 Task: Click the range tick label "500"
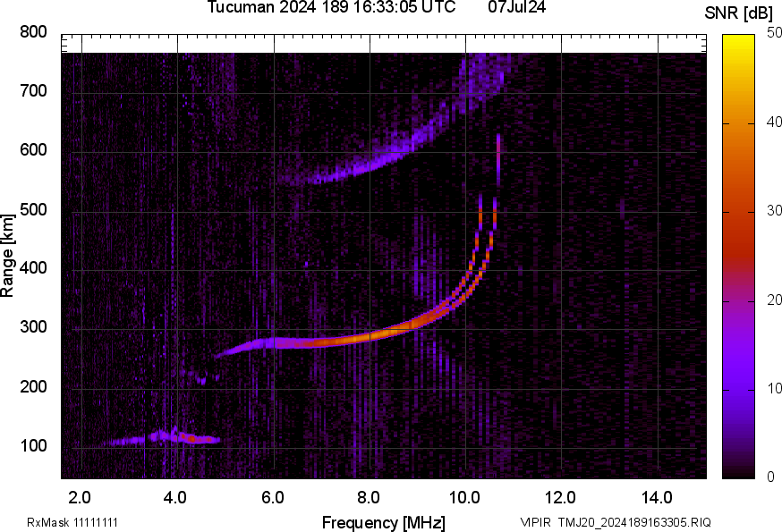pos(33,209)
